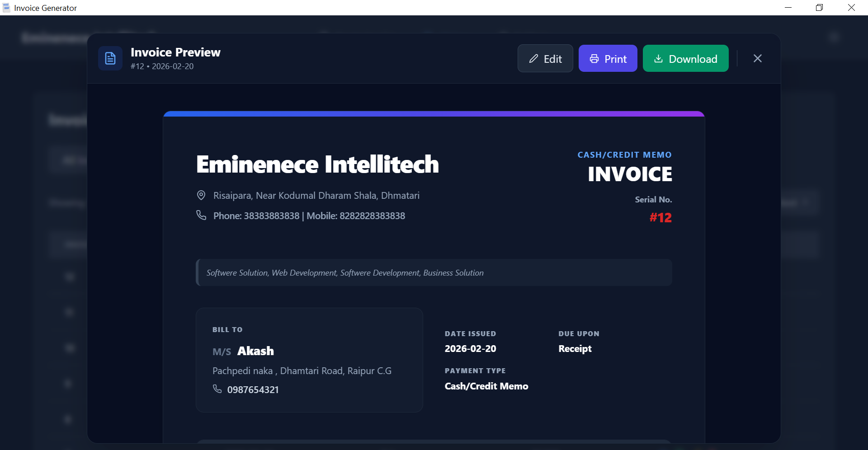Click the document icon beside Invoice Preview title
This screenshot has width=868, height=450.
[x=110, y=58]
